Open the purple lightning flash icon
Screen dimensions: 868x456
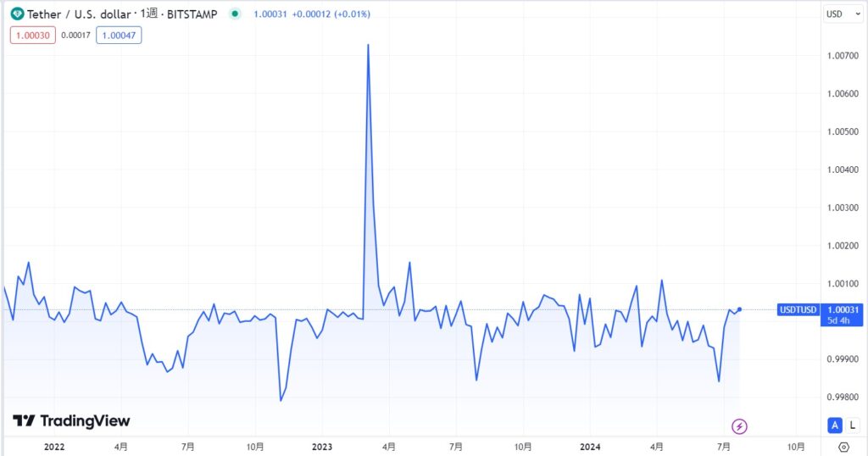[739, 426]
